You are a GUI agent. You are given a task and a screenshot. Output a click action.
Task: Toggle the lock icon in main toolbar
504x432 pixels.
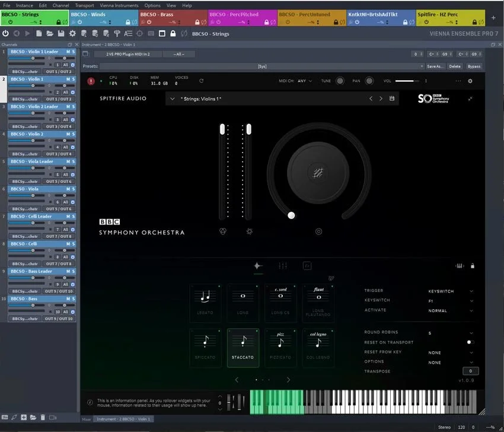[173, 33]
